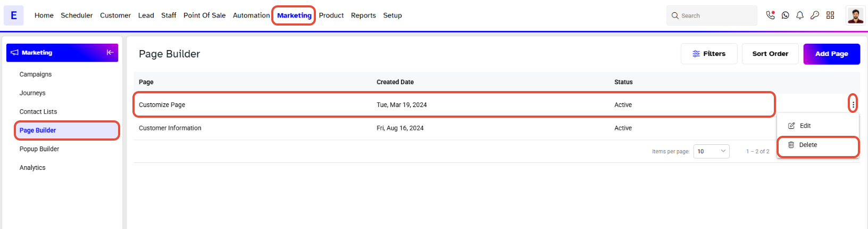Click the Add Page button
868x229 pixels.
[x=831, y=54]
